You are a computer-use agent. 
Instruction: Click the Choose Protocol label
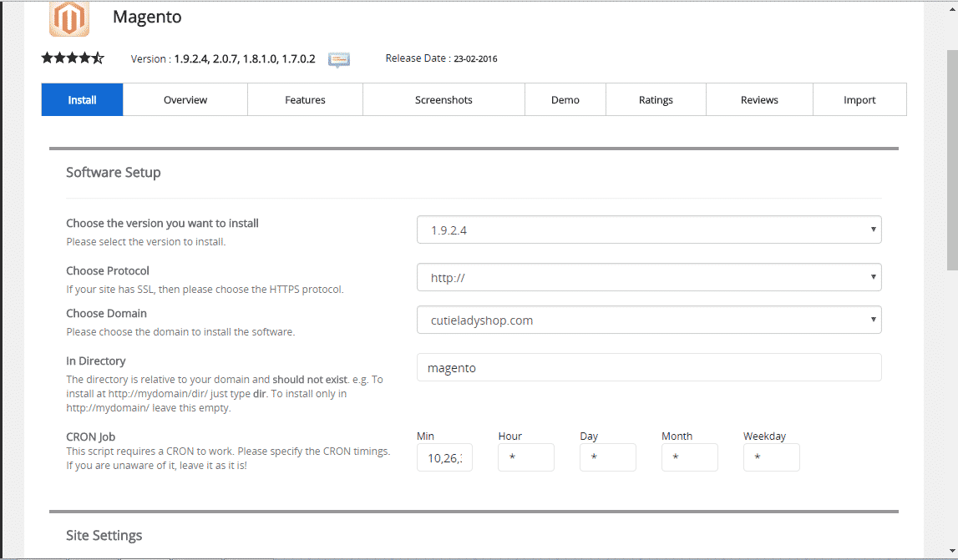(x=108, y=270)
